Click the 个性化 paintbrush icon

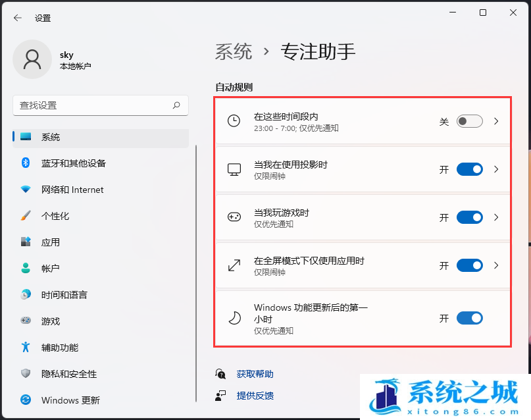click(x=26, y=215)
